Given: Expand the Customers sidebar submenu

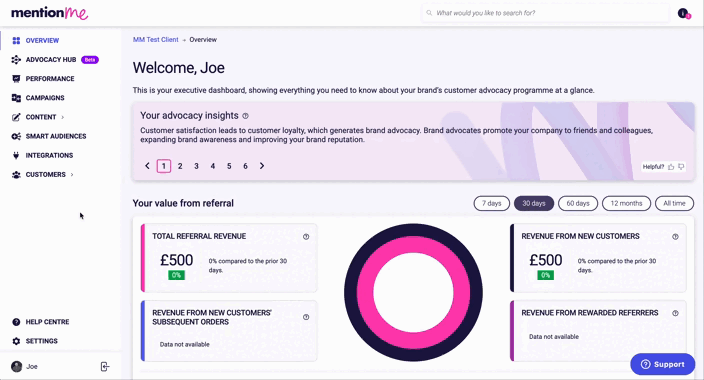Looking at the screenshot, I should [72, 175].
